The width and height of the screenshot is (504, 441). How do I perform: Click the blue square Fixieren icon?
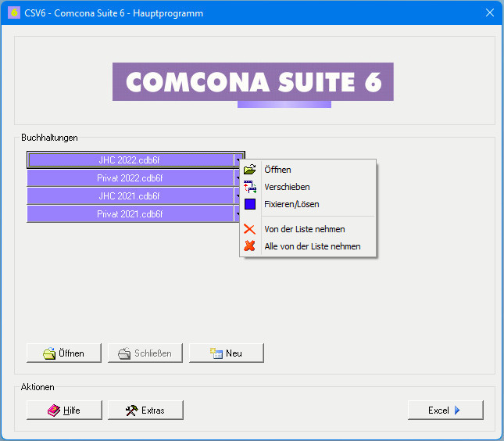(x=250, y=204)
